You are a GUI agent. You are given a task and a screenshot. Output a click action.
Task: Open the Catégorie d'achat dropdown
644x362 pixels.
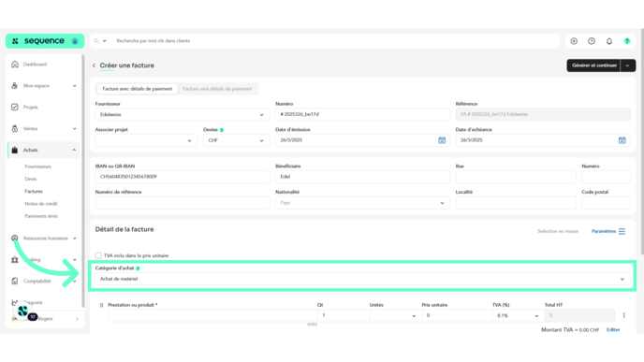[x=362, y=279]
